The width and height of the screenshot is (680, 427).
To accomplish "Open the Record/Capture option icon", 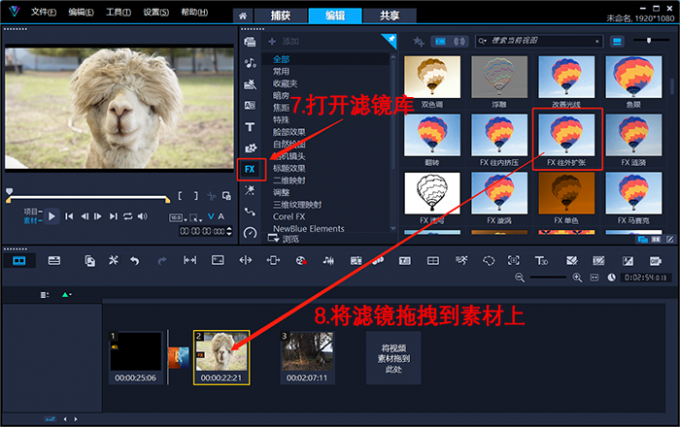I will [x=301, y=261].
